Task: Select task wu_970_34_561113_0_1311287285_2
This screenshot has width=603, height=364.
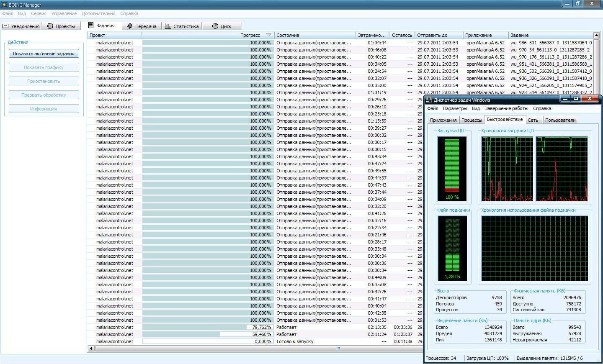Action: (340, 50)
